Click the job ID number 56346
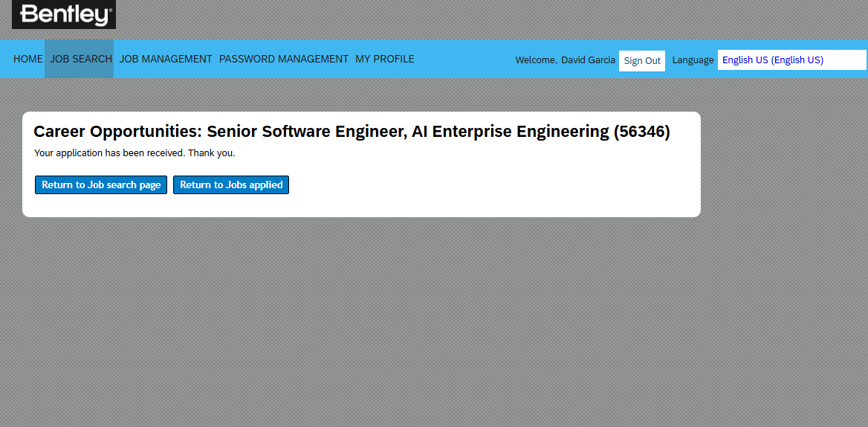868x427 pixels. 641,132
